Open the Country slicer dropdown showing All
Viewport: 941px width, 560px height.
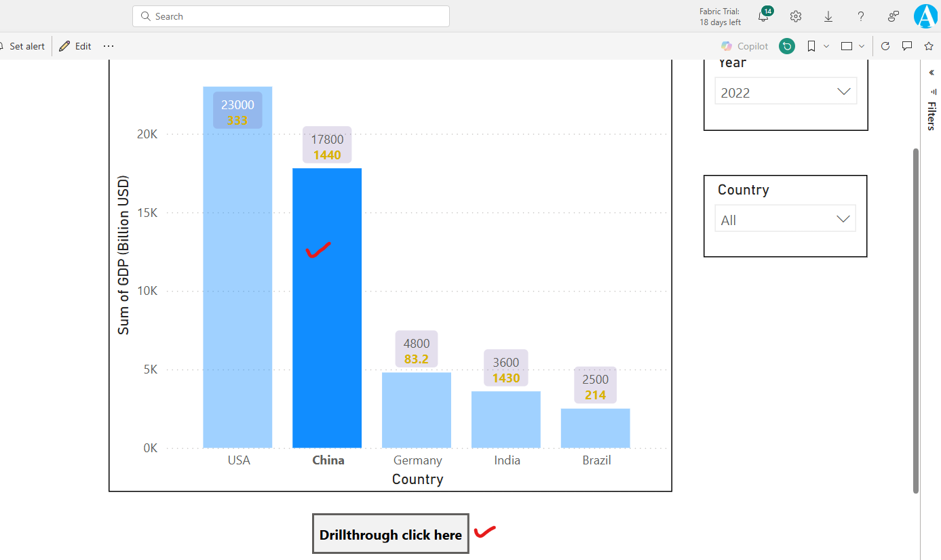pos(842,218)
